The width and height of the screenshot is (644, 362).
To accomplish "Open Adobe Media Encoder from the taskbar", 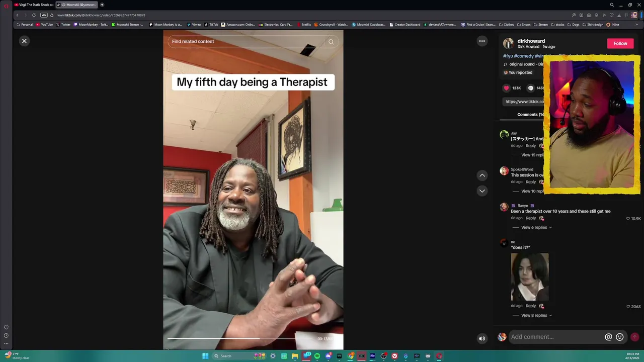I will pos(372,356).
